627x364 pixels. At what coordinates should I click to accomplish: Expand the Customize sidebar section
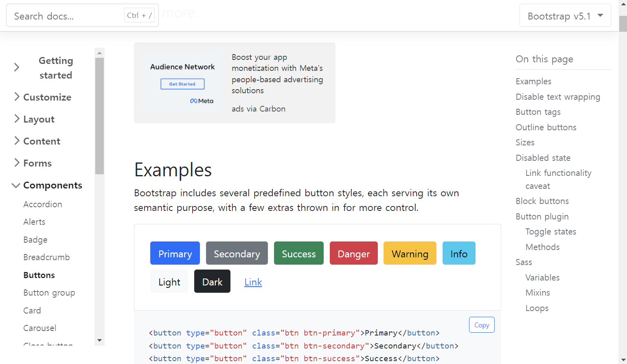point(42,97)
